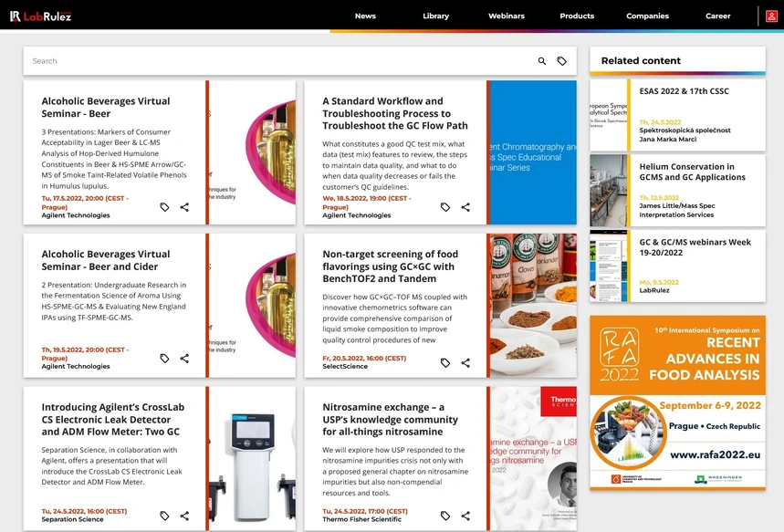
Task: Click the Helium Conservation lab thumbnail
Action: [608, 191]
